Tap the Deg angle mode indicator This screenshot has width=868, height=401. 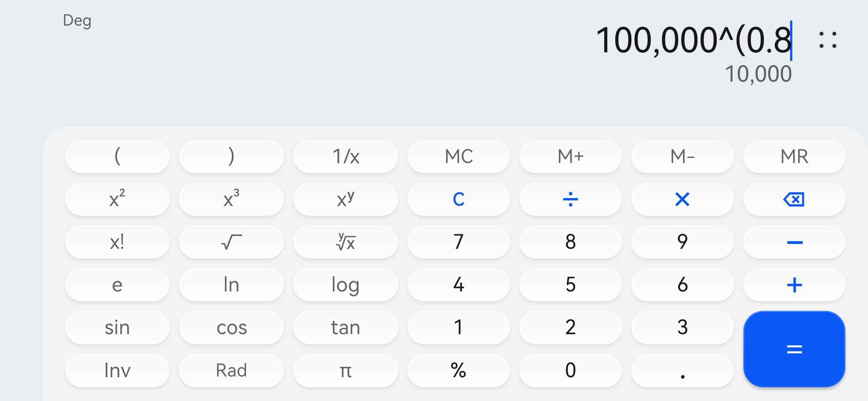77,20
